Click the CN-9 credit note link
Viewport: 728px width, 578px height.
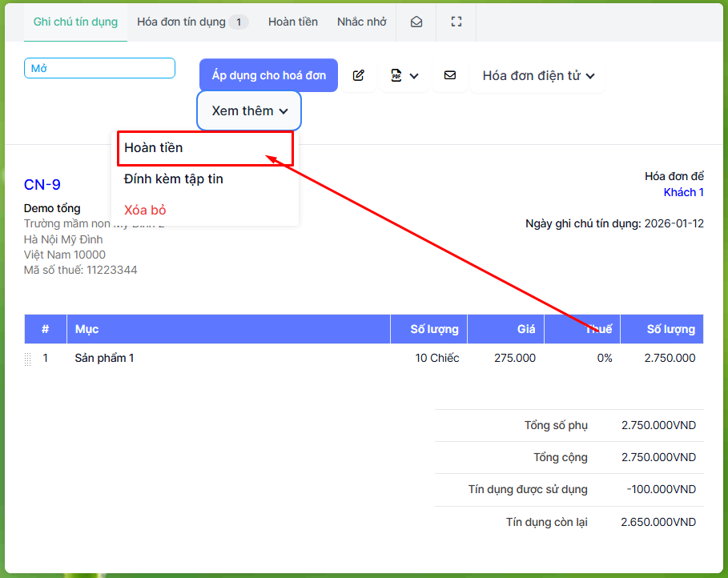point(42,185)
